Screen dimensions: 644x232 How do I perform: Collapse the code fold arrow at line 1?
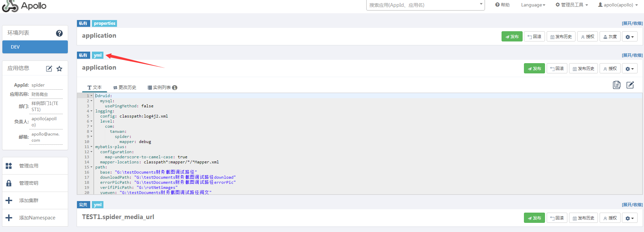pos(91,96)
